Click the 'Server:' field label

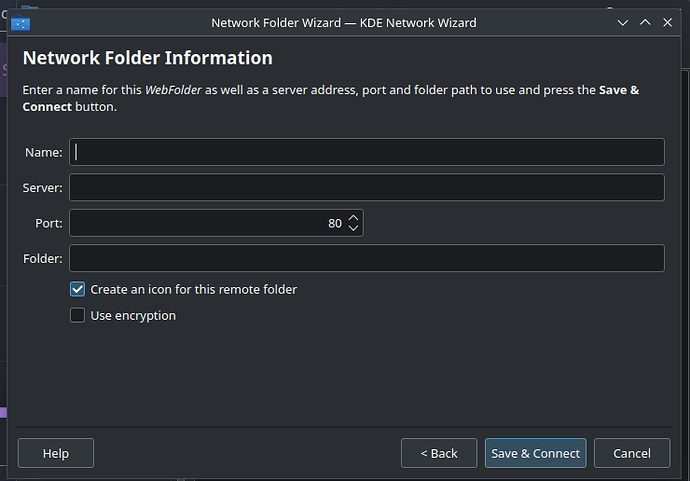(x=43, y=188)
